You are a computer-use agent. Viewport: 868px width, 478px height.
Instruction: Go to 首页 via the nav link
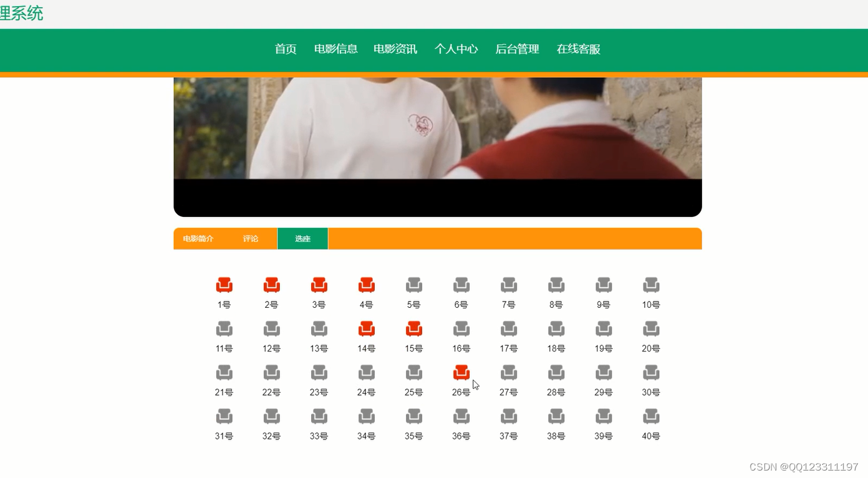[x=285, y=49]
